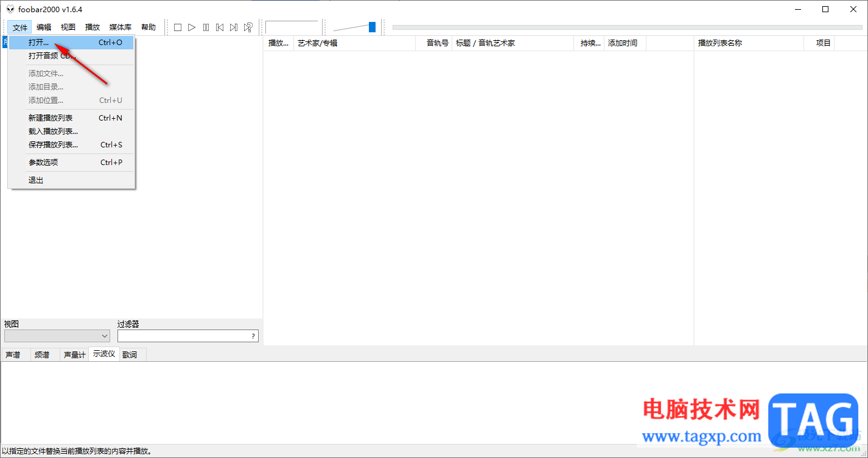Image resolution: width=868 pixels, height=458 pixels.
Task: Open the 帮助 menu
Action: (x=149, y=27)
